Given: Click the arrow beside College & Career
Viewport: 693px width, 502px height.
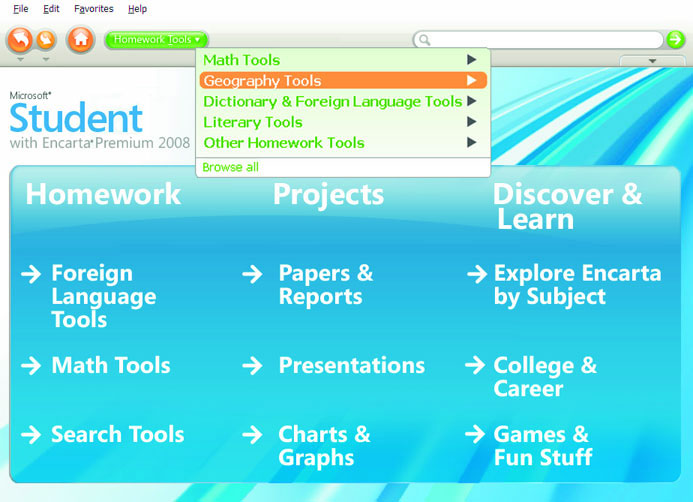Looking at the screenshot, I should (x=475, y=365).
